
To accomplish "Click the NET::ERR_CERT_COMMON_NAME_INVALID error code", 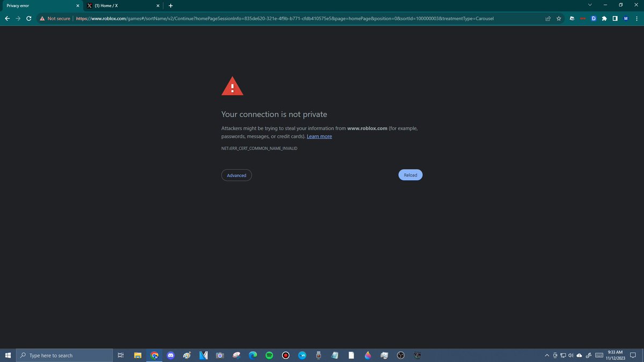I will pos(259,148).
